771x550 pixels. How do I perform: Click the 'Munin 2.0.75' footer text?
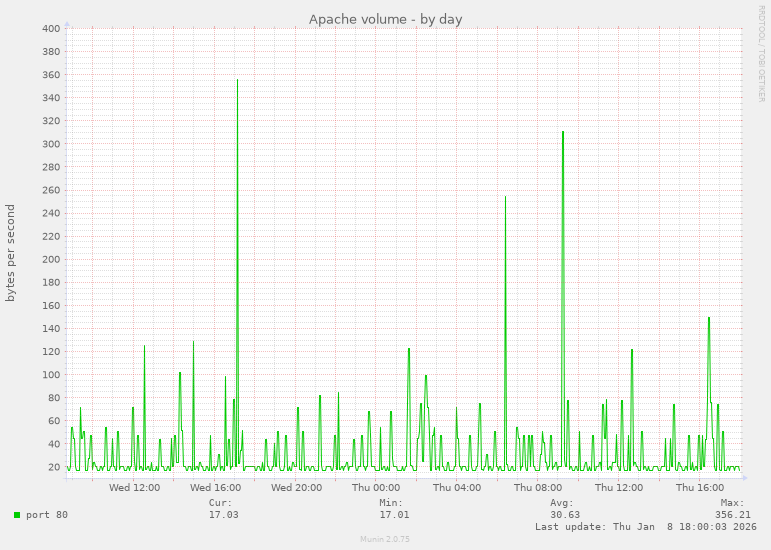click(385, 539)
